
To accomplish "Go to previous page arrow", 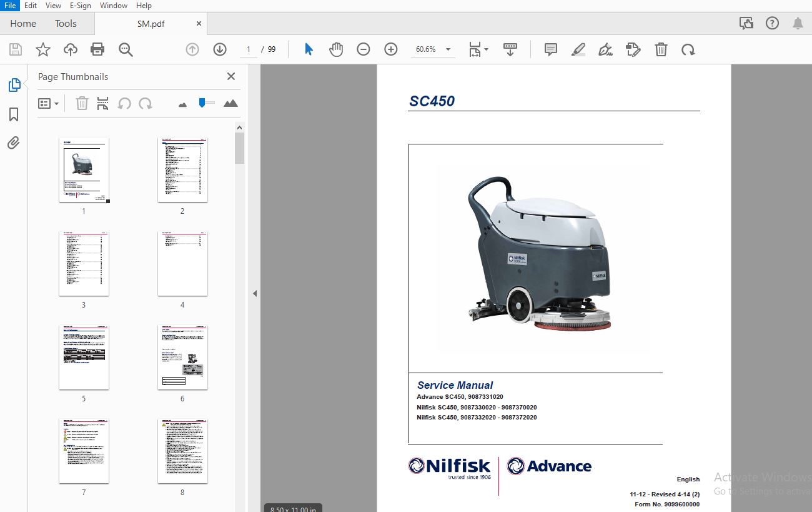I will [192, 49].
